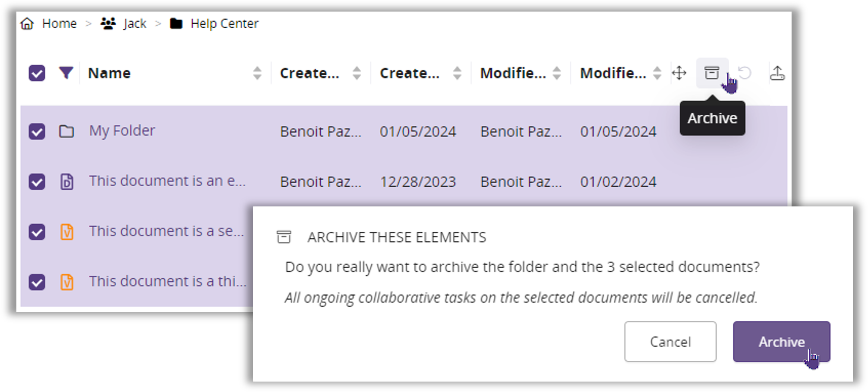The image size is (868, 392).
Task: Sort by the Name column arrows
Action: pos(257,73)
